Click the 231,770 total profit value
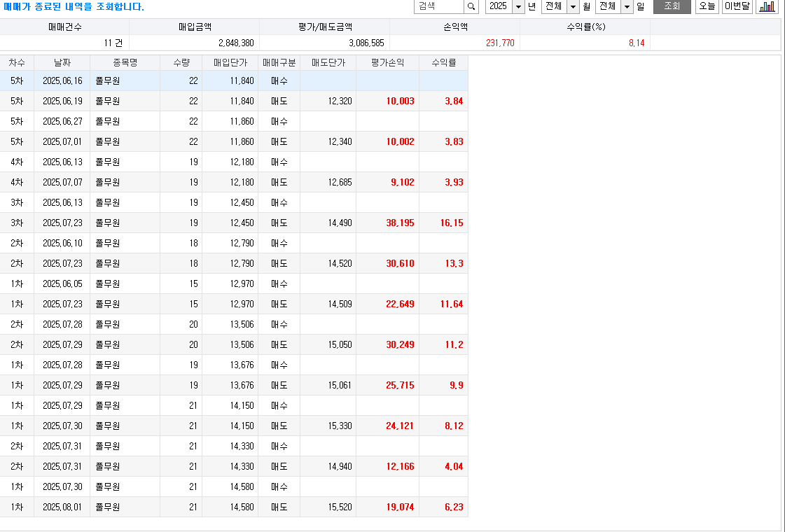 pos(500,43)
